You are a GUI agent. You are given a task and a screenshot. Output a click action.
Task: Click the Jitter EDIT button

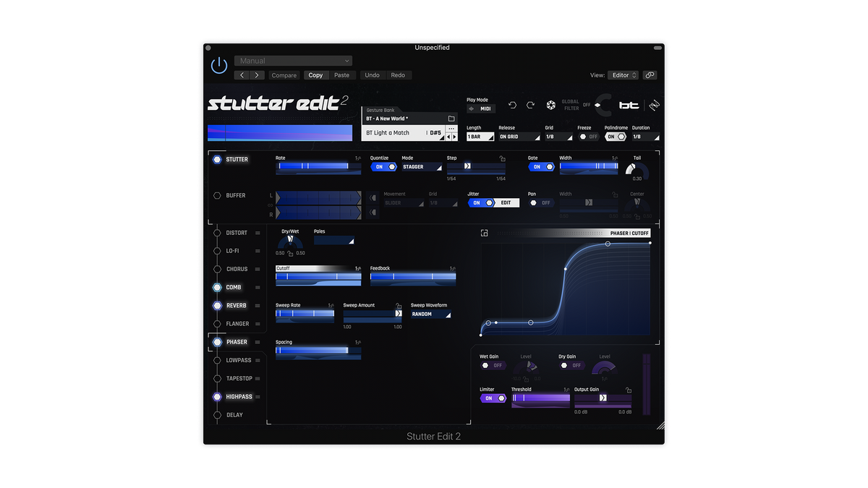(x=506, y=203)
